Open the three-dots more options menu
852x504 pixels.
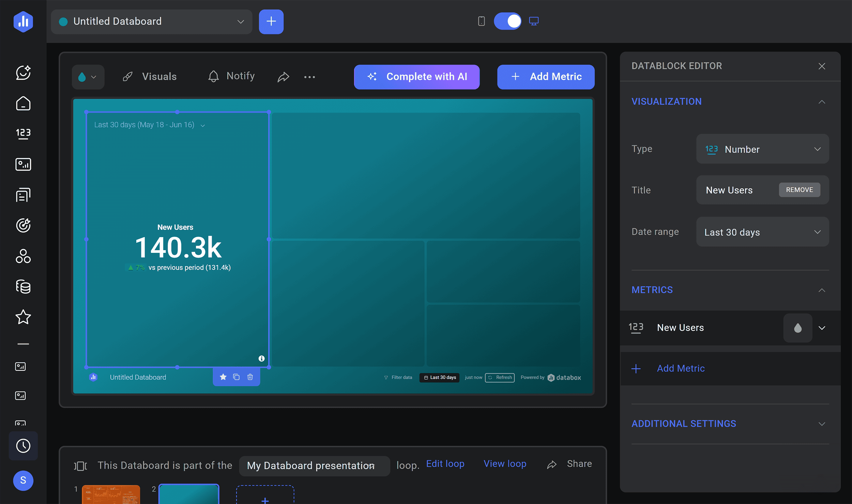click(309, 77)
